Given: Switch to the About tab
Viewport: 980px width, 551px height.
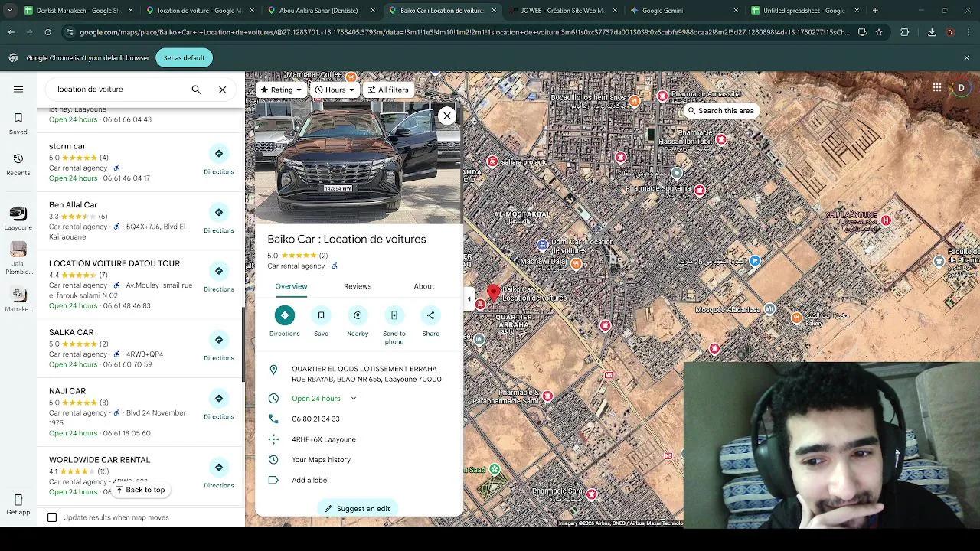Looking at the screenshot, I should 423,286.
